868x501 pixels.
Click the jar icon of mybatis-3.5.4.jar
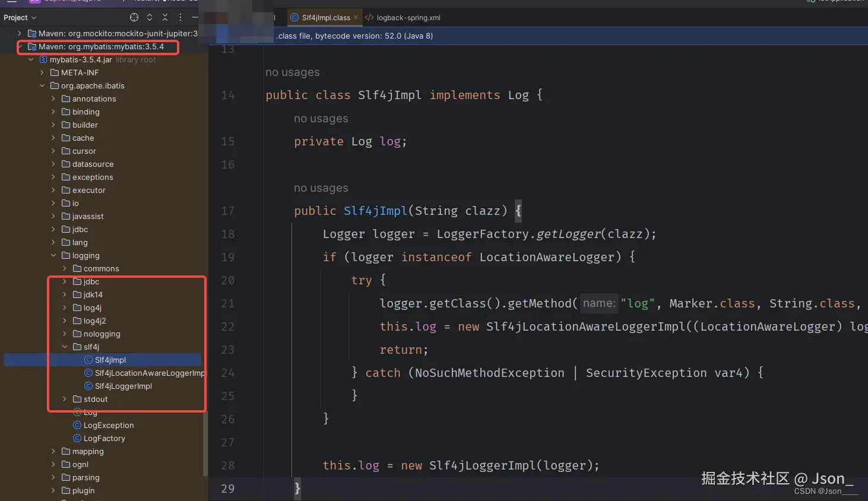coord(43,59)
